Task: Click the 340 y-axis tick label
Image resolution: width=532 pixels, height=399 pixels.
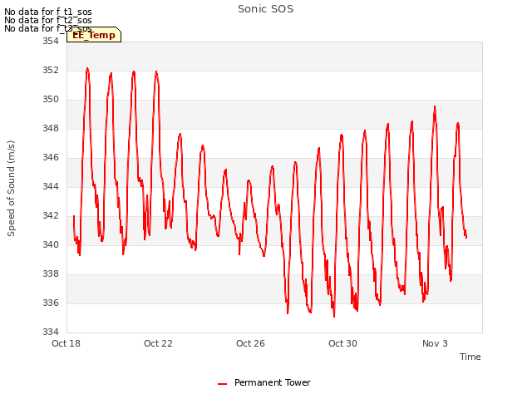Action: point(51,244)
